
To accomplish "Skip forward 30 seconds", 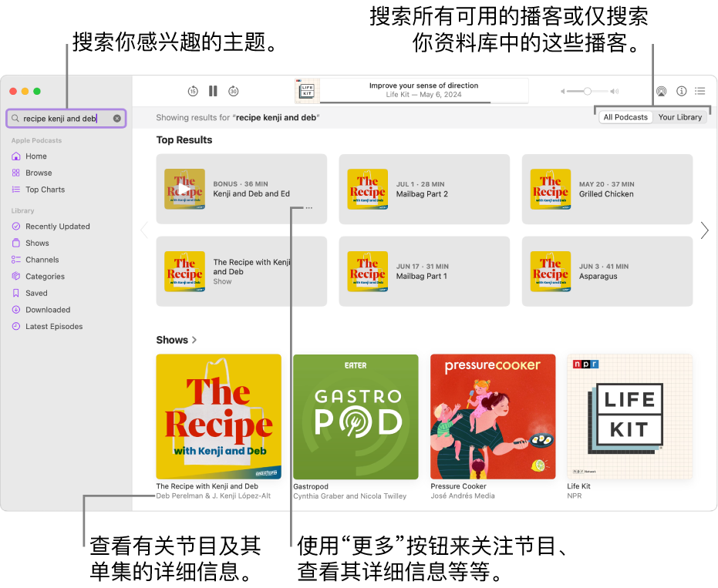I will coord(234,91).
